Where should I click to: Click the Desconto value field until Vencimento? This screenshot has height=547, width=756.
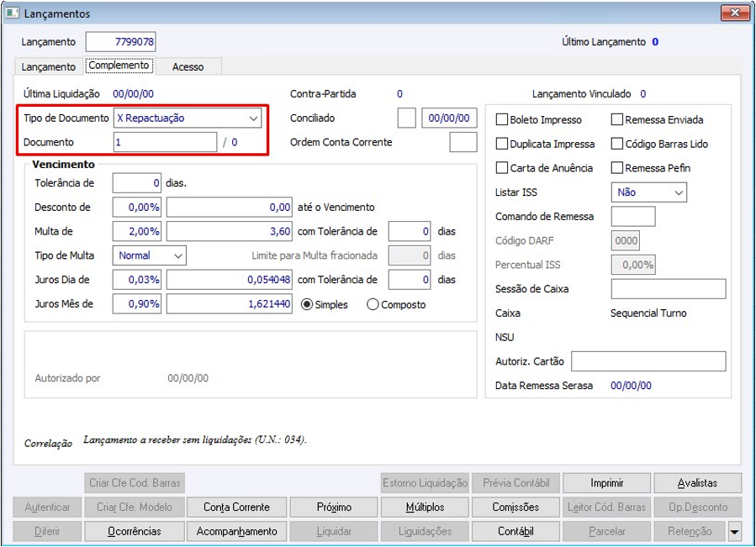pos(230,208)
